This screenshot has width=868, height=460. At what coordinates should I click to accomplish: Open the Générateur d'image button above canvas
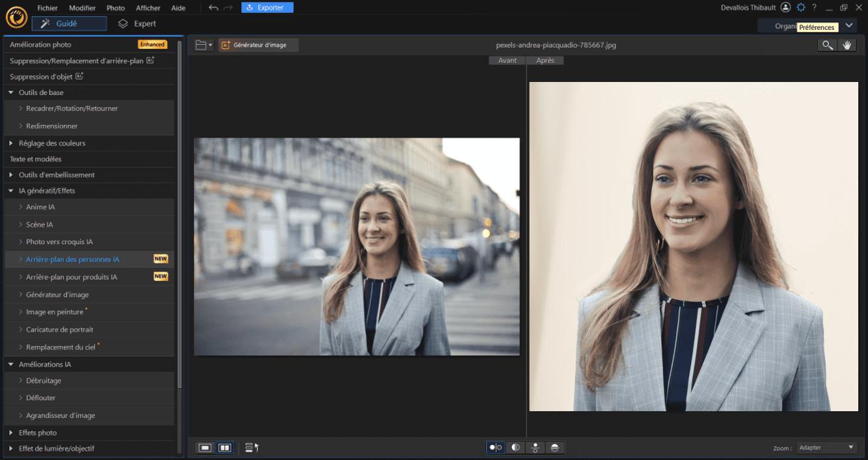(258, 45)
